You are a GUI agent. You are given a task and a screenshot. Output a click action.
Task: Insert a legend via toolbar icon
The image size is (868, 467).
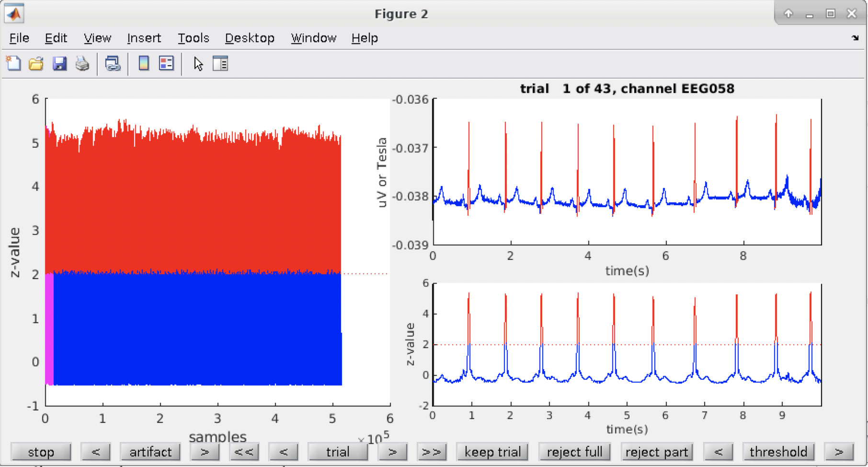[166, 63]
